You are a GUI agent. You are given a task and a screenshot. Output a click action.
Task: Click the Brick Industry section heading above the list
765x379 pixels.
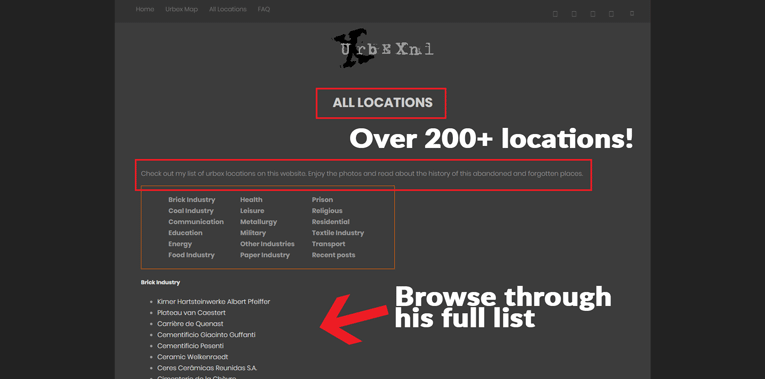pos(161,282)
